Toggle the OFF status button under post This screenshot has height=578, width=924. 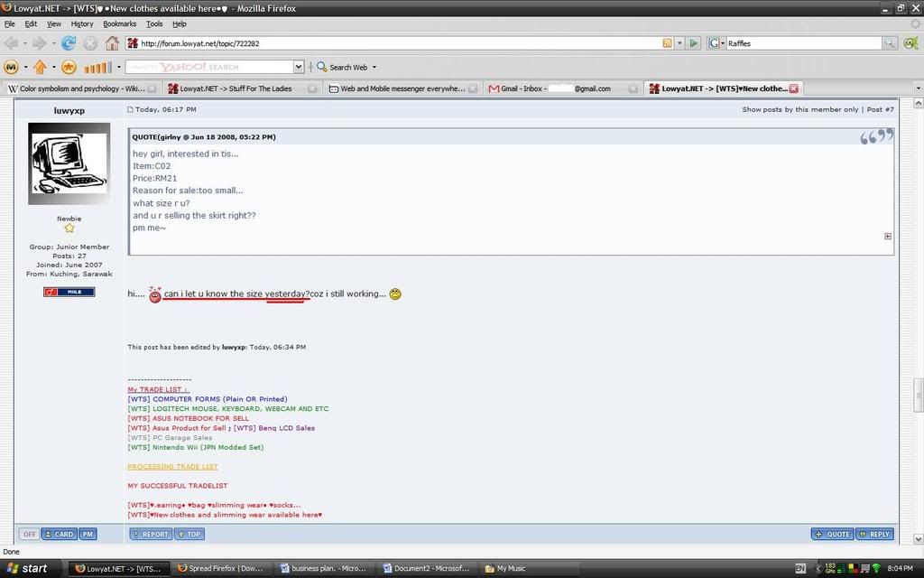click(29, 534)
